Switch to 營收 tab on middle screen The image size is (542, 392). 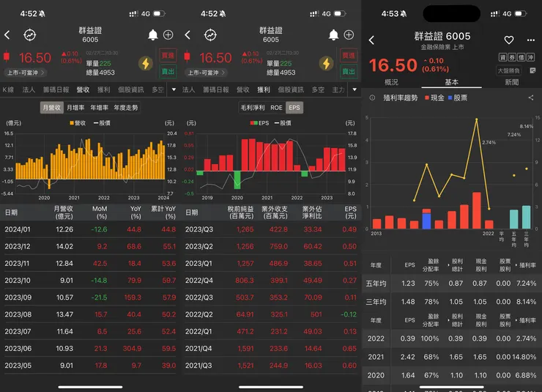(x=242, y=89)
